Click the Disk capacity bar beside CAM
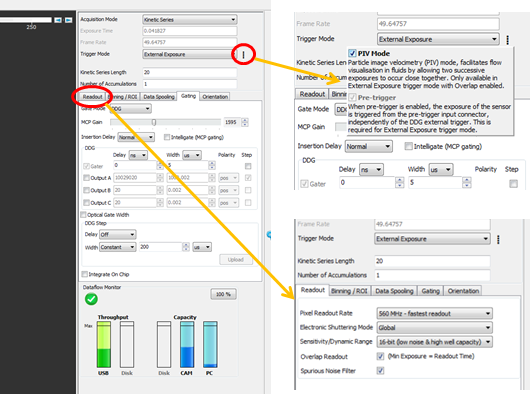530x394 pixels. (164, 345)
